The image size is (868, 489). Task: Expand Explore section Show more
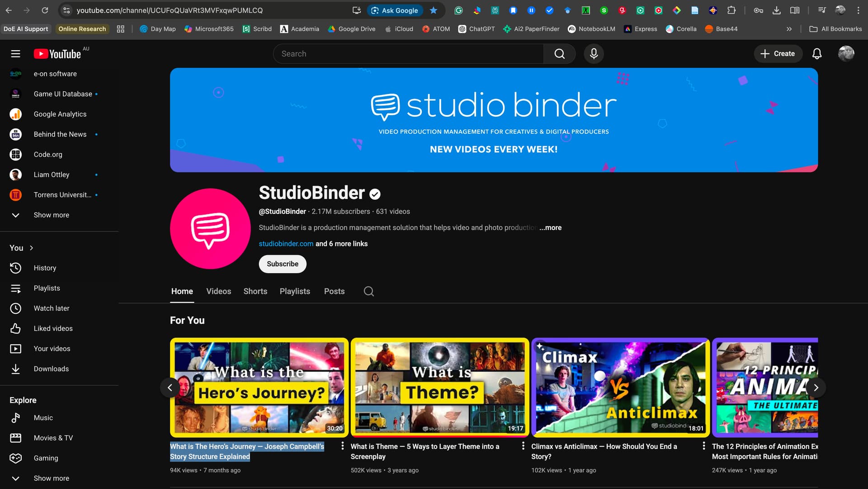tap(51, 478)
